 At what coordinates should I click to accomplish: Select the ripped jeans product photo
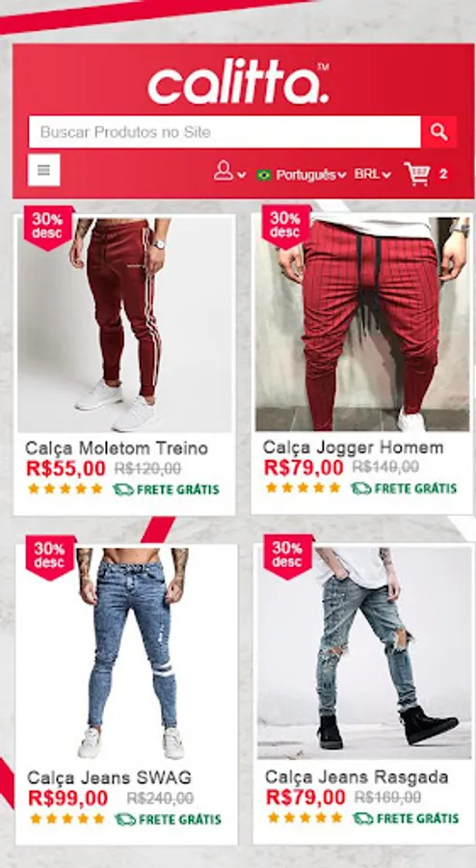(x=364, y=653)
